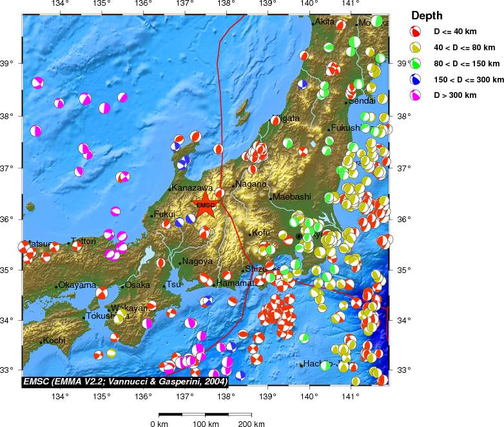Click the EMSC EMMA V2.2 credit banner
The height and width of the screenshot is (427, 504).
[x=126, y=381]
